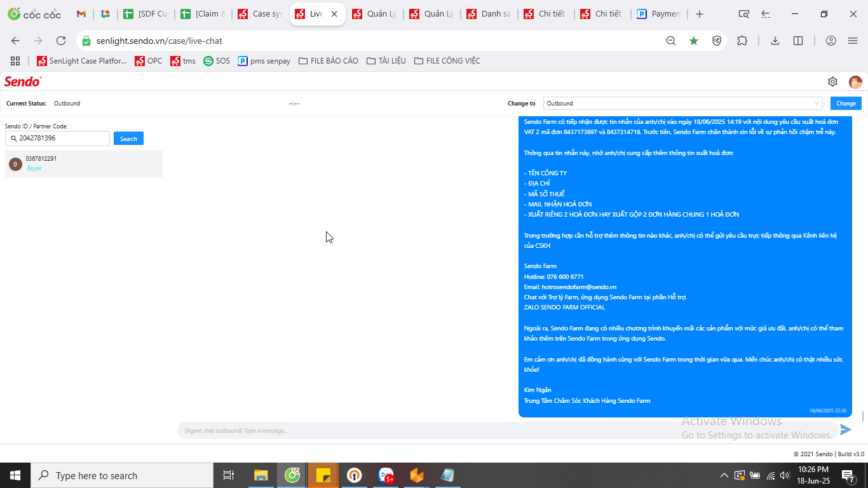Open the browser profile account icon
This screenshot has width=868, height=488.
click(x=831, y=41)
